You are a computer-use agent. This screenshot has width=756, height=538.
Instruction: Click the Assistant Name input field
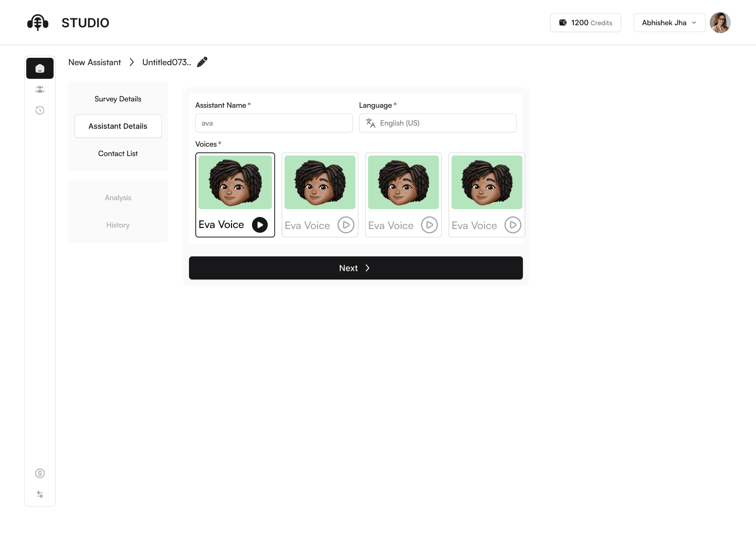tap(274, 123)
